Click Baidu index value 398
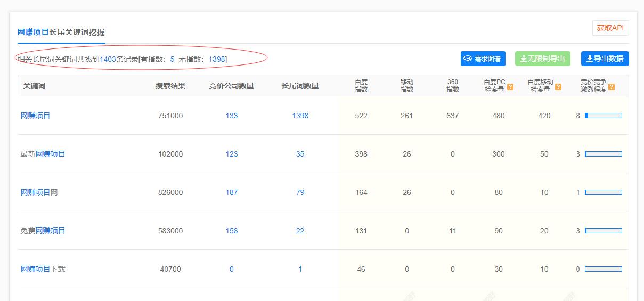The height and width of the screenshot is (301, 644). (x=361, y=154)
